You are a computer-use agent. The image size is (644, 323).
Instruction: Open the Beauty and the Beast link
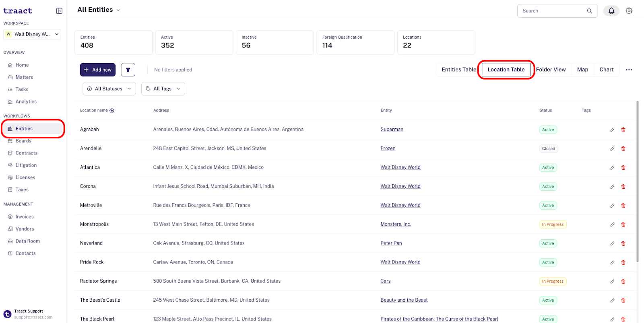coord(404,300)
